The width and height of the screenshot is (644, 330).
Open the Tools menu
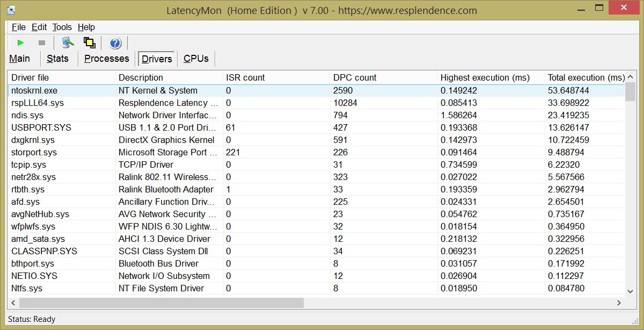(x=62, y=27)
